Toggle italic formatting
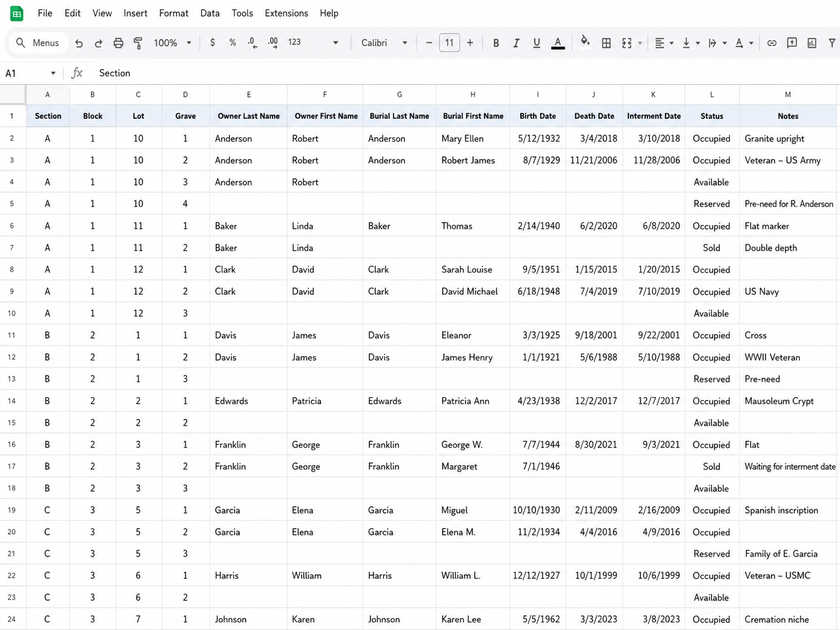The height and width of the screenshot is (630, 840). pyautogui.click(x=516, y=43)
